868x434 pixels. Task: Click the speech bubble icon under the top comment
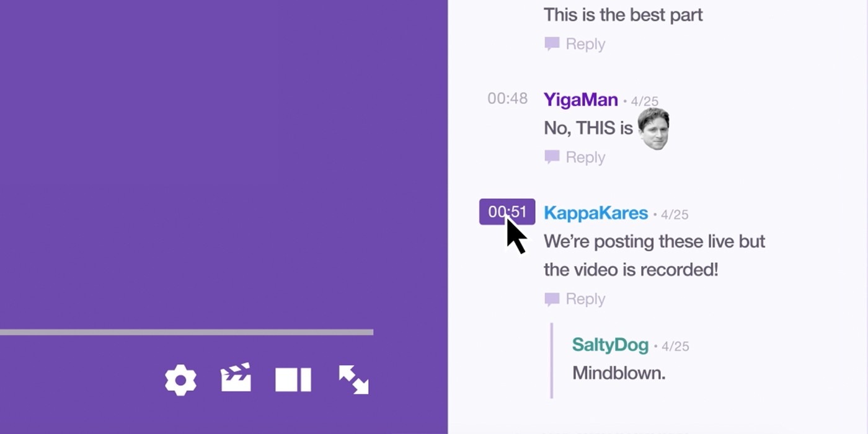552,44
